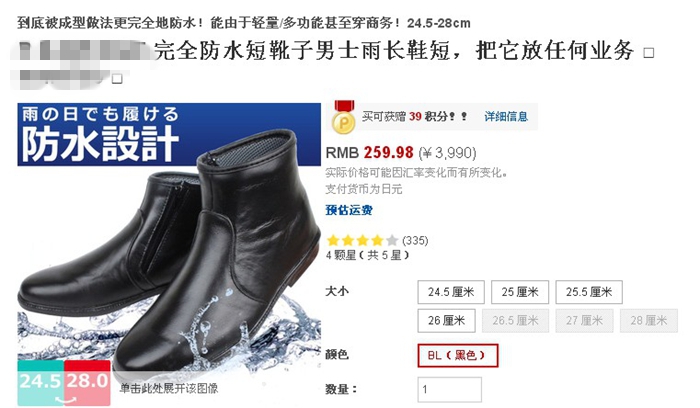Viewport: 700px width, 408px height.
Task: Pick the 27 厘米 size option
Action: click(x=584, y=321)
